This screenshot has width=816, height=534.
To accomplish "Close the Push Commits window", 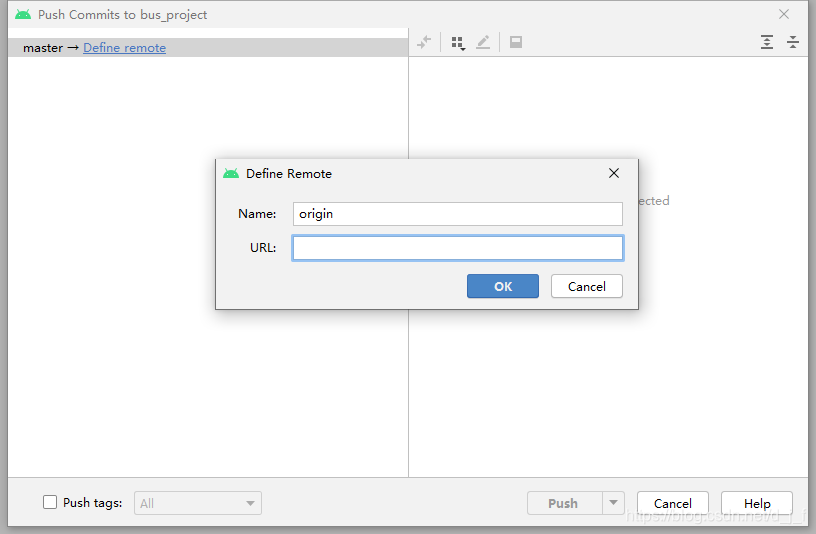I will tap(784, 14).
